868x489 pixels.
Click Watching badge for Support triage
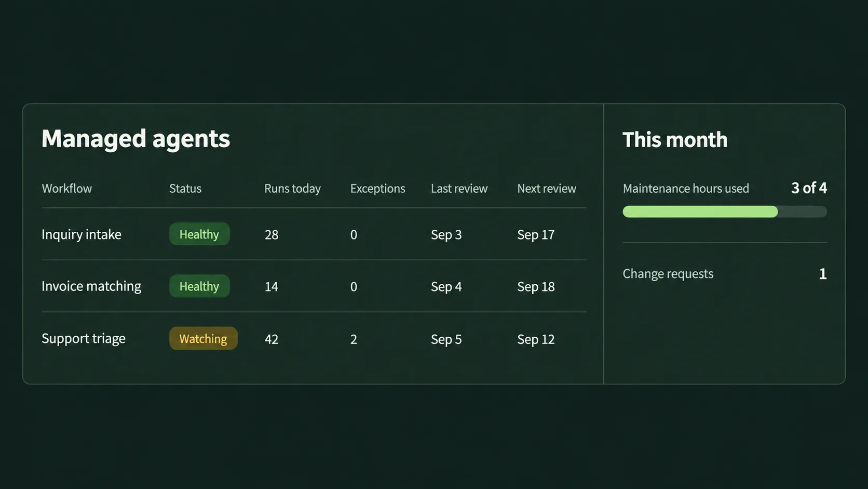pos(203,339)
